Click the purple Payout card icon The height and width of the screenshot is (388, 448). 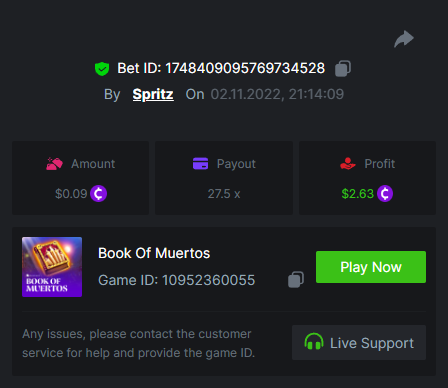(x=200, y=164)
